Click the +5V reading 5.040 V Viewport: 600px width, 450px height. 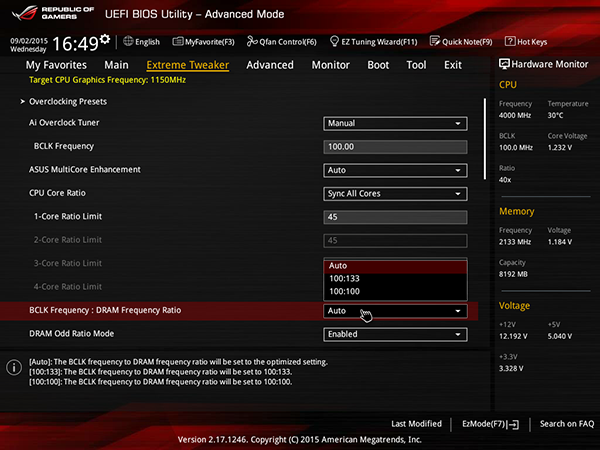click(x=560, y=336)
